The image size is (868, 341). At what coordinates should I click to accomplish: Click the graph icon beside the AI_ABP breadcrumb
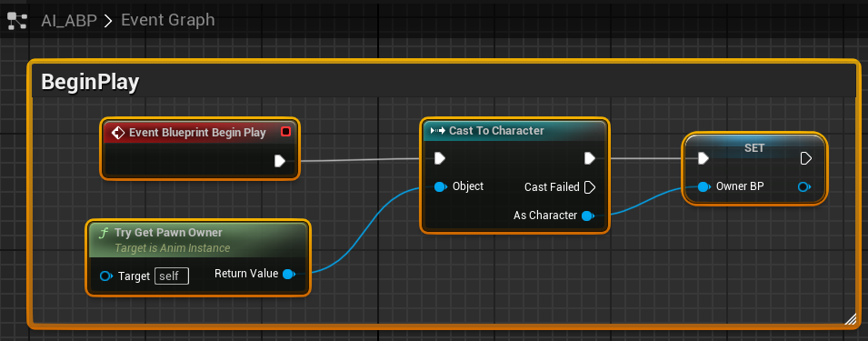pyautogui.click(x=17, y=21)
